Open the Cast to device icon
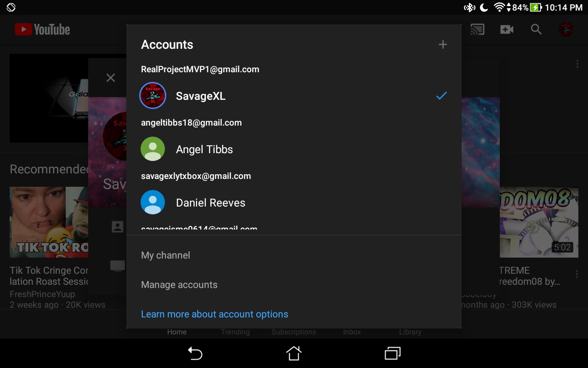This screenshot has height=368, width=588. [x=477, y=29]
